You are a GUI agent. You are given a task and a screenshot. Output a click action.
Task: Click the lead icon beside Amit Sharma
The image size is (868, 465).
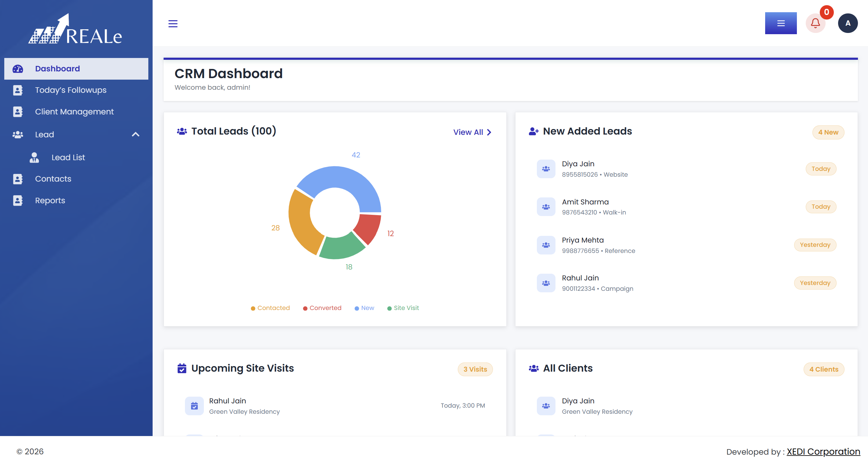pos(546,207)
